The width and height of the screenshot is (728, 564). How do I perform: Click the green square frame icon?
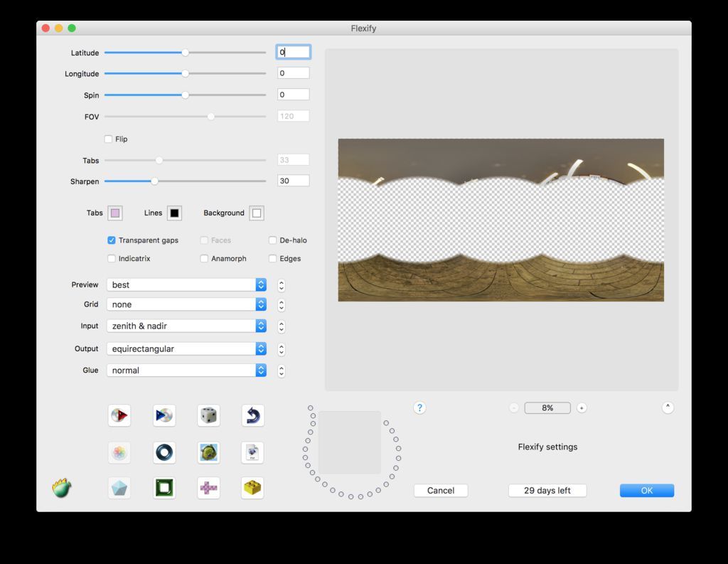[x=164, y=488]
